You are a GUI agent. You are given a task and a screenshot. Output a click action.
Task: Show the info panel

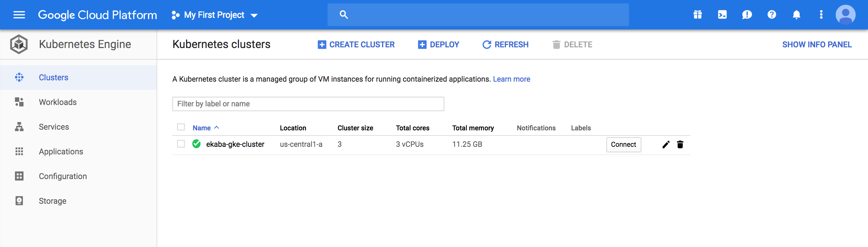[x=817, y=45]
